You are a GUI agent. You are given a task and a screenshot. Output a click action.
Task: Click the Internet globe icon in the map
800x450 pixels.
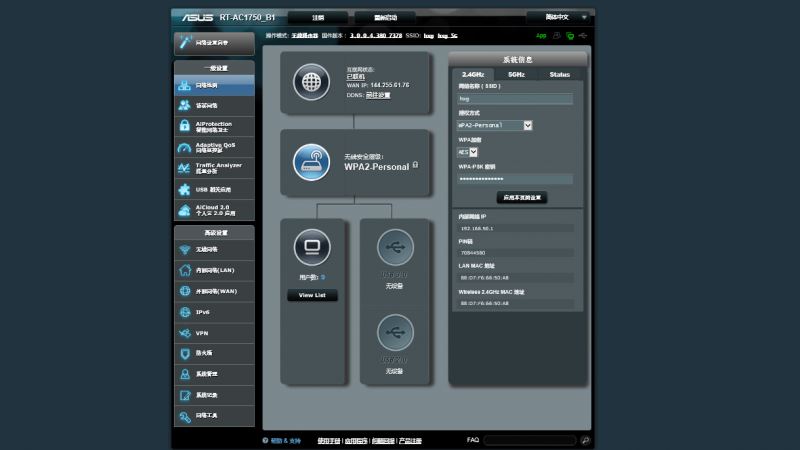[311, 82]
